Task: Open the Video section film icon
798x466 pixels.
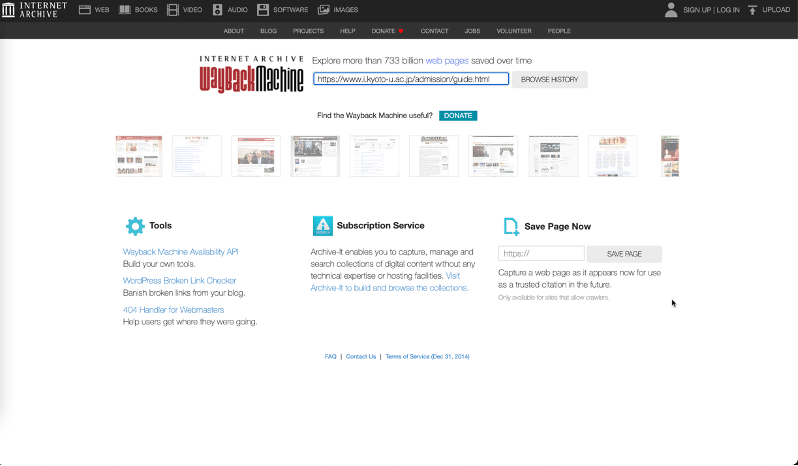Action: (x=173, y=10)
